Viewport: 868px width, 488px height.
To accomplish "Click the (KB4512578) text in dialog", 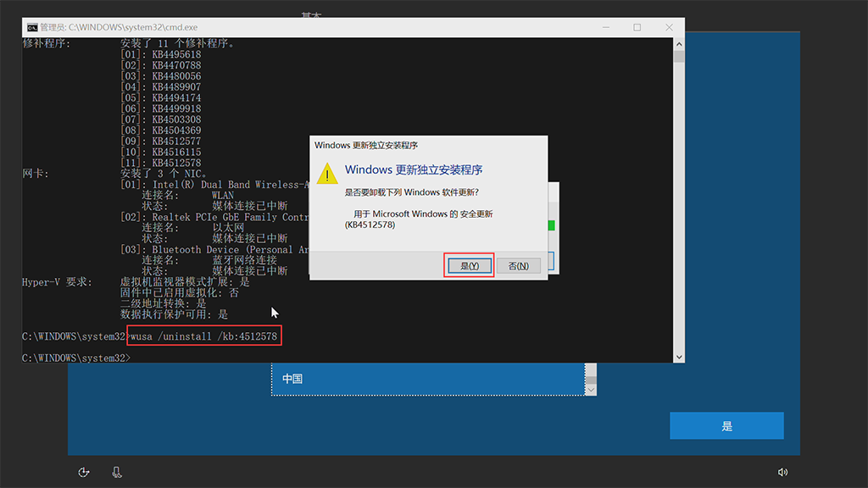I will [x=370, y=225].
